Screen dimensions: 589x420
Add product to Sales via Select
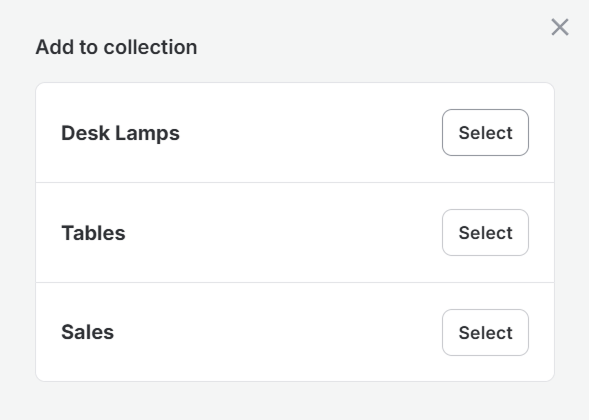pyautogui.click(x=485, y=332)
